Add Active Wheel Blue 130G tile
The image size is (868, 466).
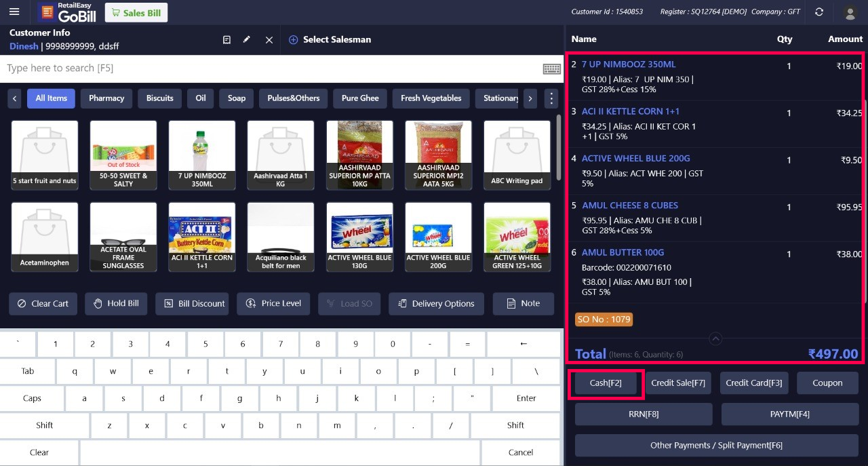point(359,237)
